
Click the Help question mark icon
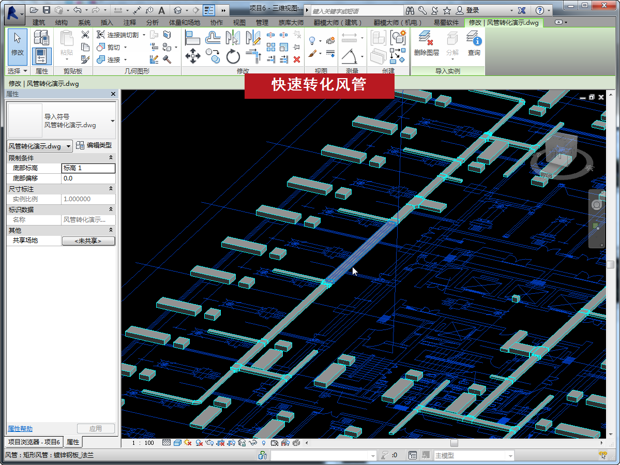pyautogui.click(x=541, y=10)
